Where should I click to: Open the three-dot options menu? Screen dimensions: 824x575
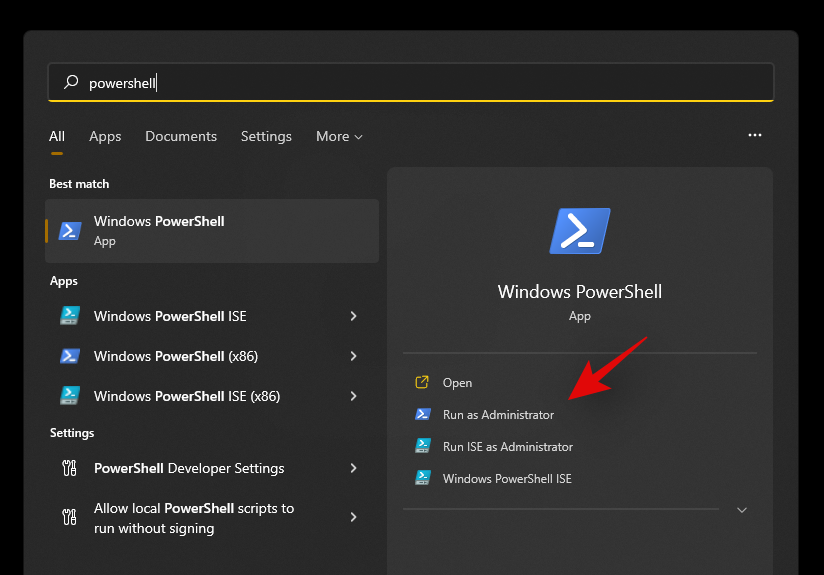[755, 135]
